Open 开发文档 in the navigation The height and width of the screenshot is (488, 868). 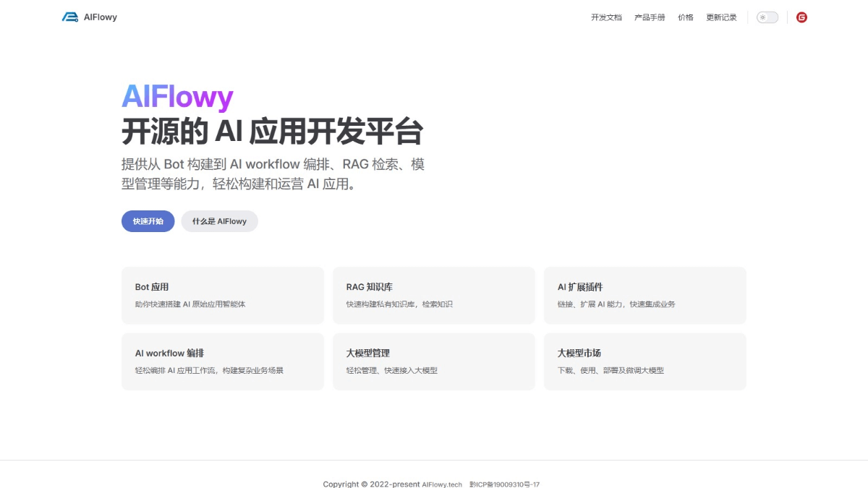pos(606,17)
